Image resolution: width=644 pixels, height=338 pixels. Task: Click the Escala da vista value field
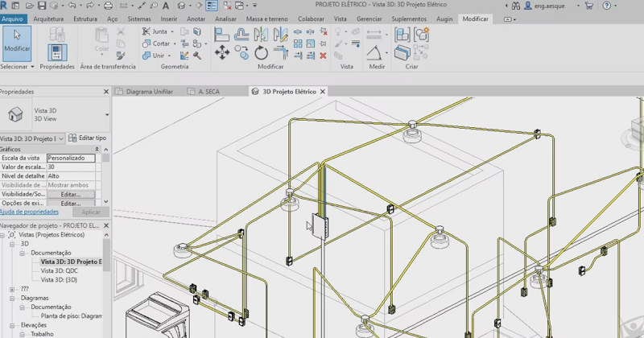71,159
